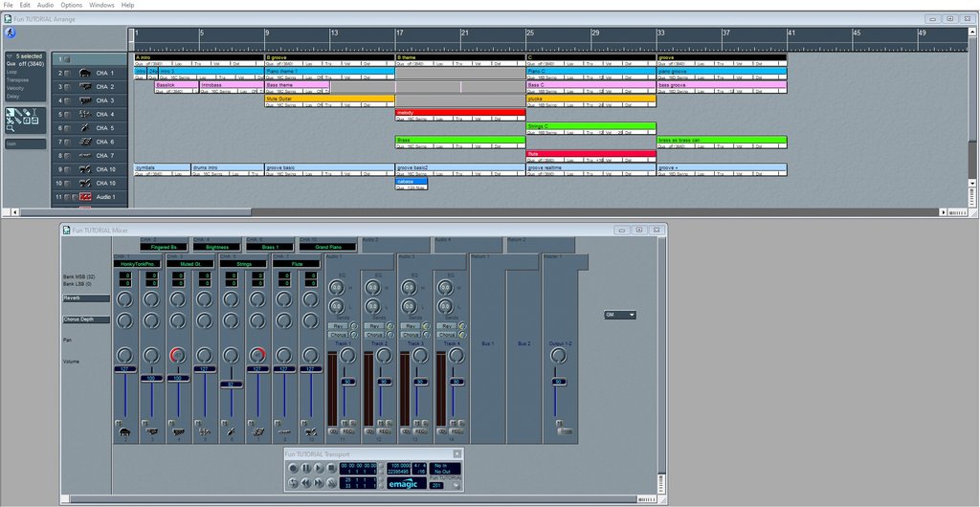This screenshot has height=507, width=980.
Task: Click the brass icon on track CHA 6
Action: [x=85, y=142]
